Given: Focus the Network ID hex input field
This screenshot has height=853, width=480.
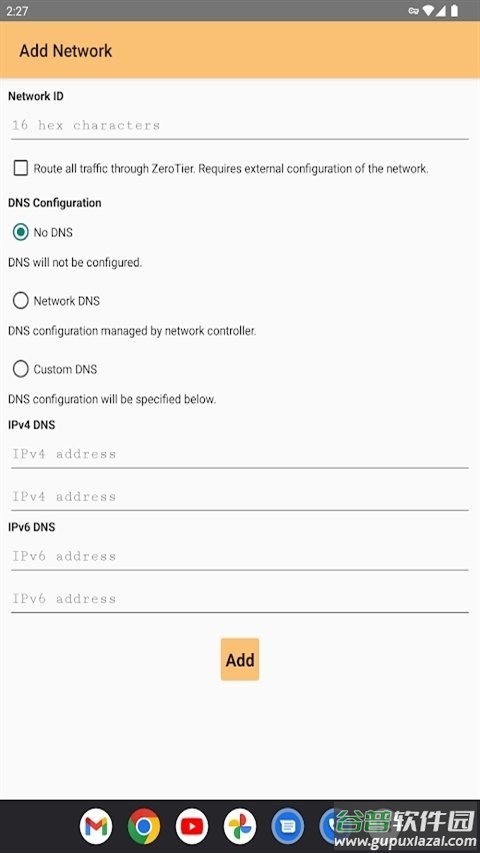Looking at the screenshot, I should (x=240, y=125).
